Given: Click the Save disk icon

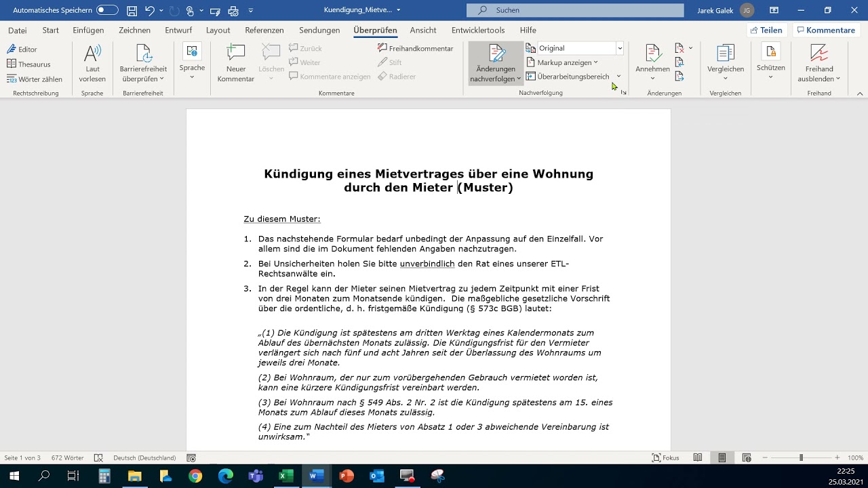Looking at the screenshot, I should [x=132, y=10].
